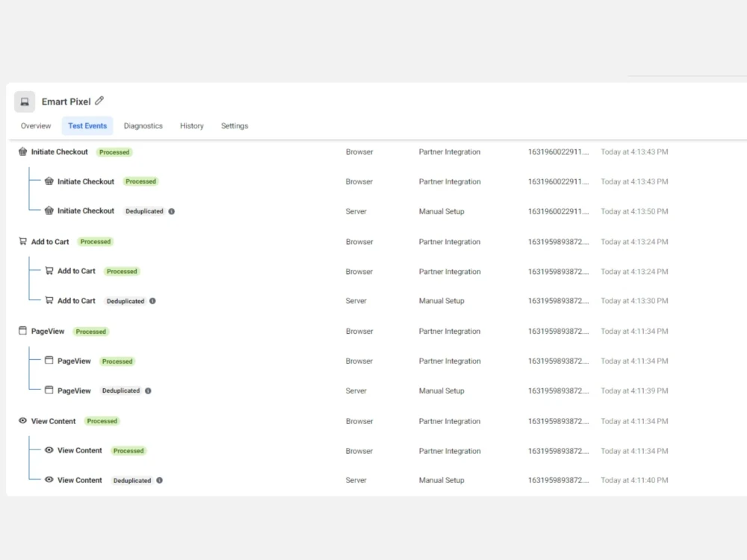Click timestamp Today at 4:13:30 PM
Screen dimensions: 747x560
point(634,301)
